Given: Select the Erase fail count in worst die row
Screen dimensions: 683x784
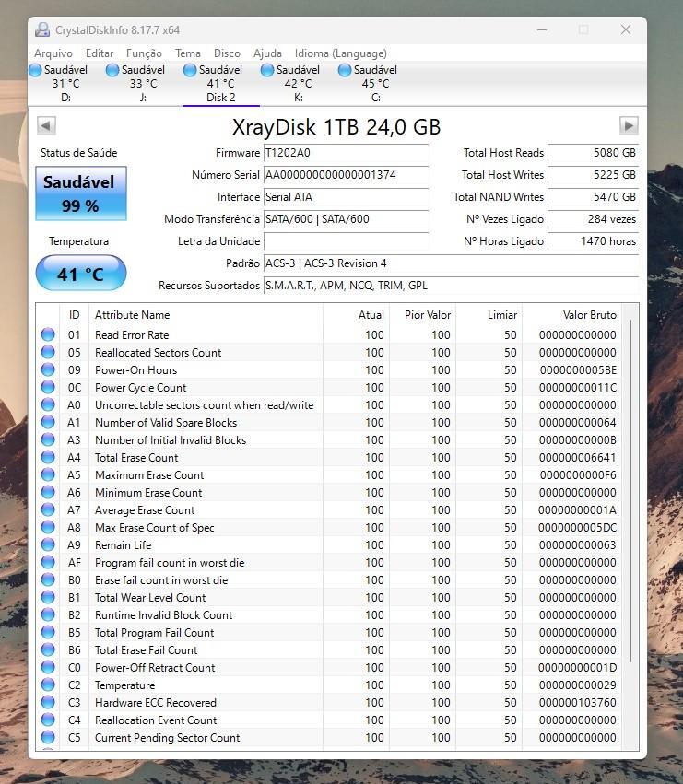Looking at the screenshot, I should tap(330, 580).
